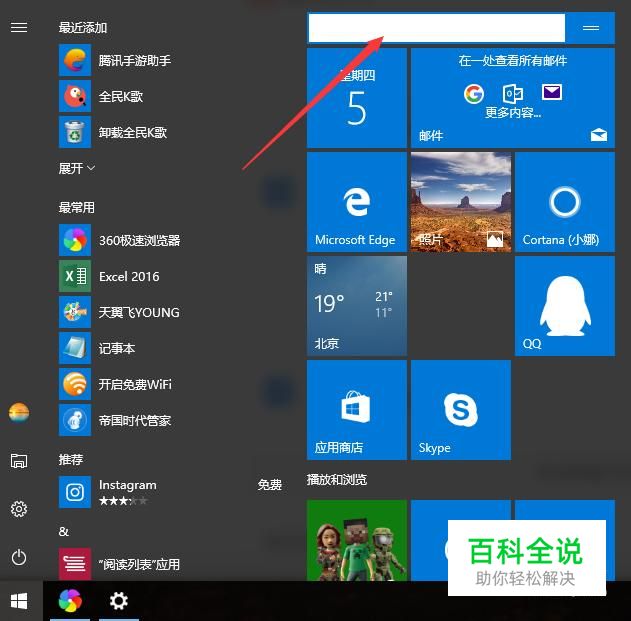Viewport: 631px width, 621px height.
Task: Click the 最常用 section header
Action: tap(76, 207)
